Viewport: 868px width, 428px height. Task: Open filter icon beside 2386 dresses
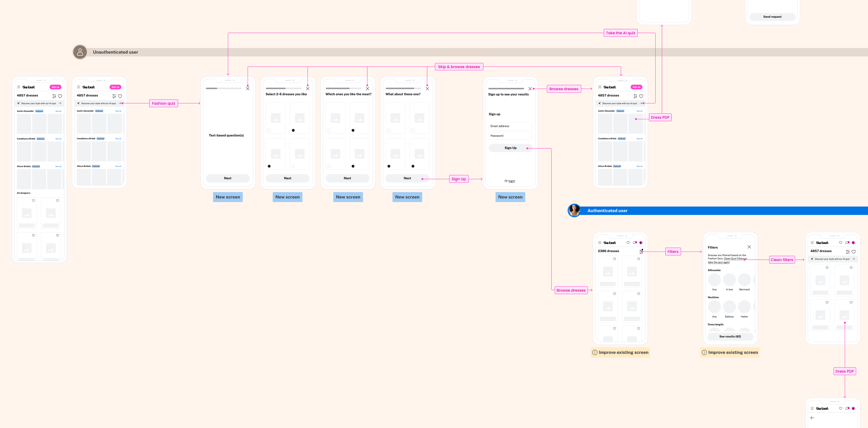click(x=641, y=251)
